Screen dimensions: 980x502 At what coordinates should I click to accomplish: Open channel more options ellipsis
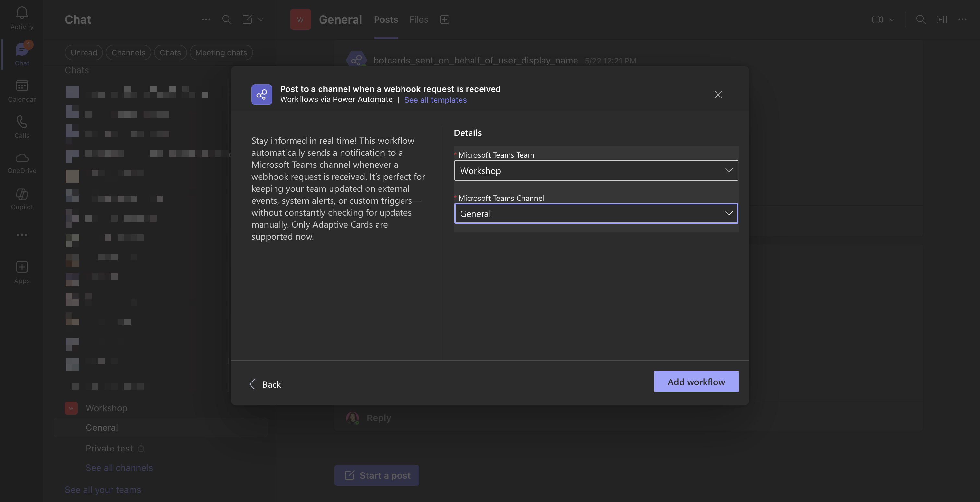[x=962, y=19]
